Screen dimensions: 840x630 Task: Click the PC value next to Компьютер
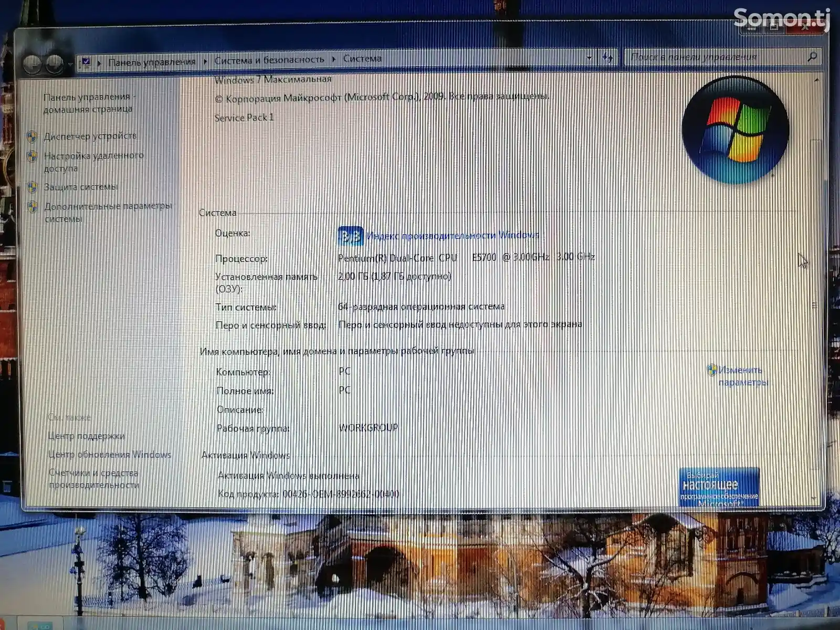(x=344, y=371)
